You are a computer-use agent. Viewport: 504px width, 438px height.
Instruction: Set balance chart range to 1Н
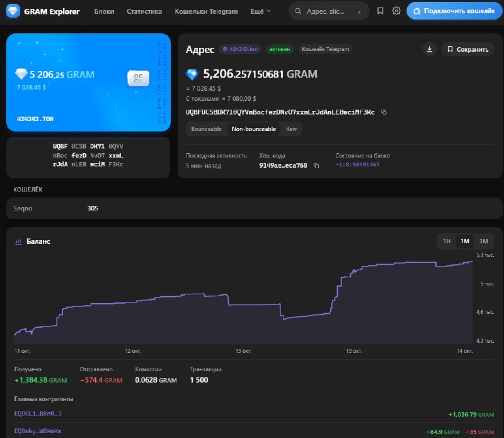click(x=447, y=241)
